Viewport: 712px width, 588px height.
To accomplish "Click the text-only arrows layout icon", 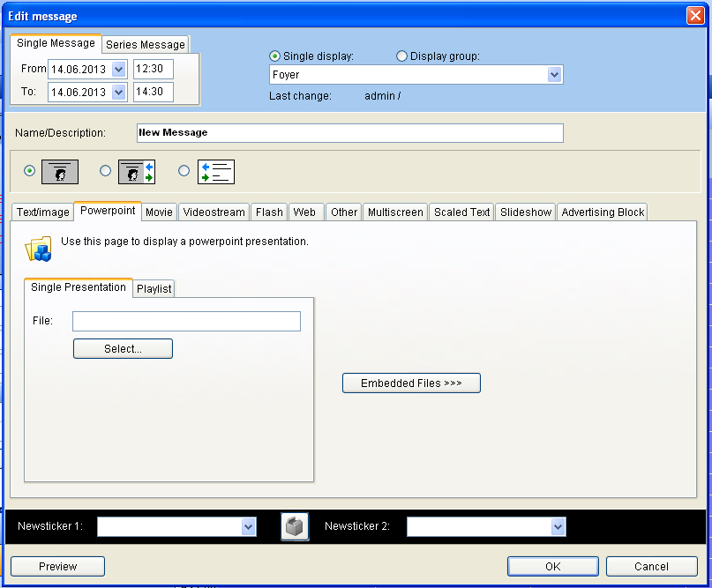I will coord(215,171).
